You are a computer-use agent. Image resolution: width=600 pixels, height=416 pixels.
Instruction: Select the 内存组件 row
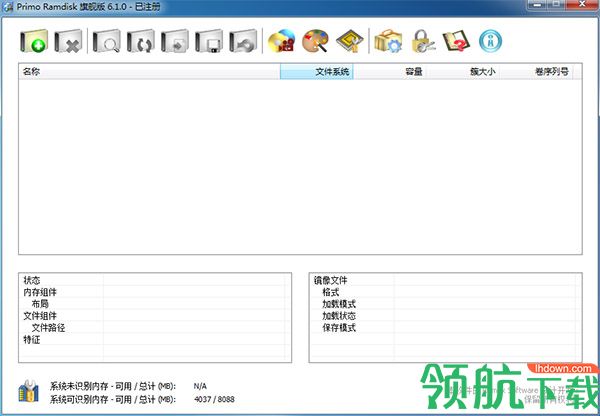coord(155,292)
